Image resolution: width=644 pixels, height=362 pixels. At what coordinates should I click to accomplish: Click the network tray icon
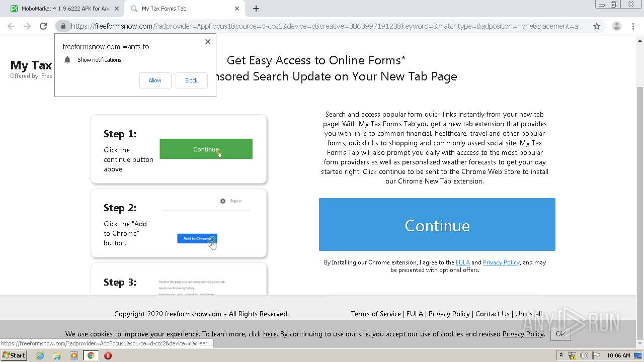(572, 355)
